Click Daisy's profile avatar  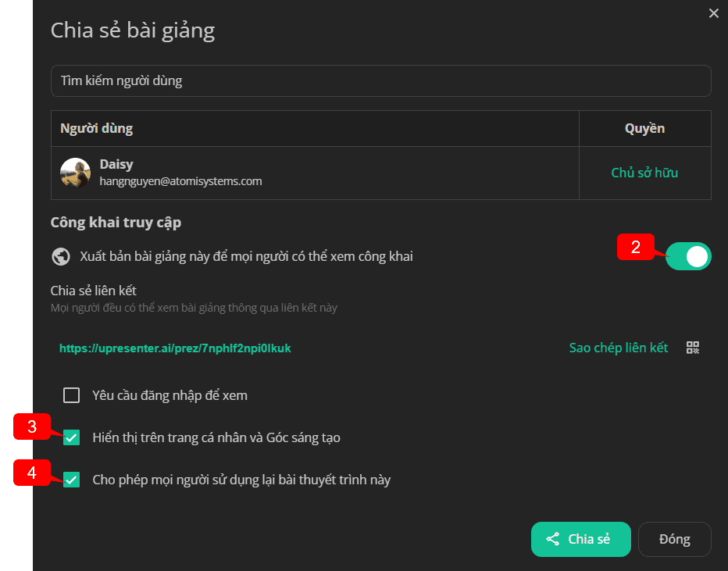pyautogui.click(x=75, y=173)
